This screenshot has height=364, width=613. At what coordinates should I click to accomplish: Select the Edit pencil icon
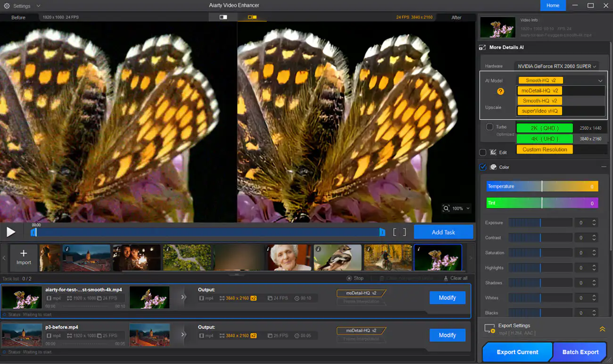tap(493, 152)
